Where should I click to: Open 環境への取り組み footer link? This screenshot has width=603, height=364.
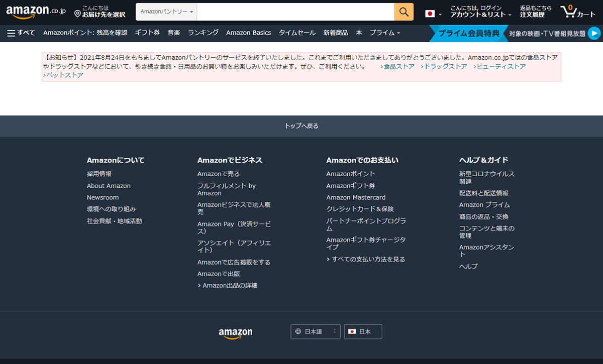112,209
